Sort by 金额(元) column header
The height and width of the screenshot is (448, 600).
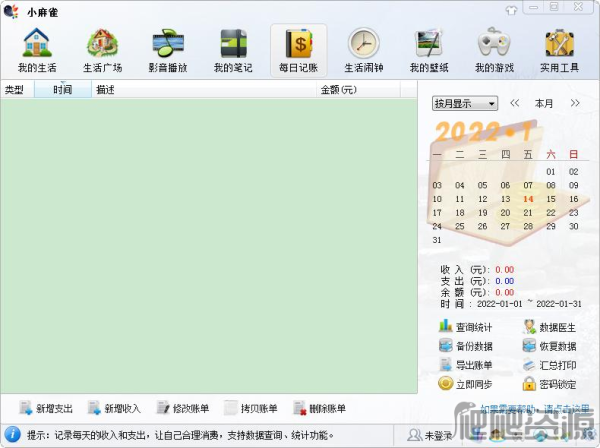(359, 90)
